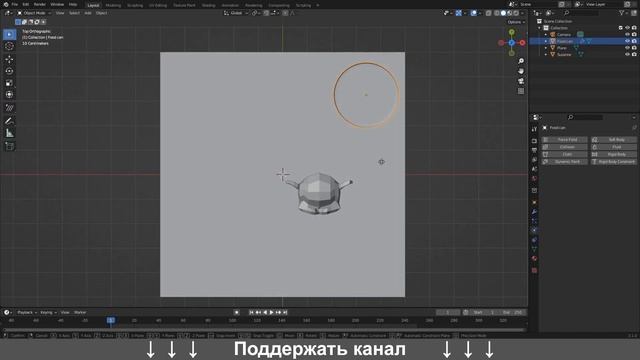The image size is (640, 360).
Task: Toggle the camera view icon
Action: pyautogui.click(x=521, y=81)
